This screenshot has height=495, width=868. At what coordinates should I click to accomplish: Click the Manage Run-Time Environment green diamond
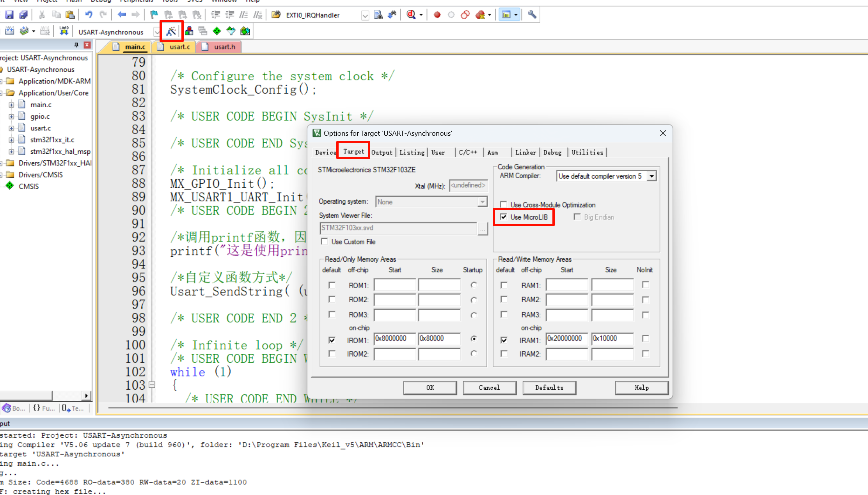[217, 31]
